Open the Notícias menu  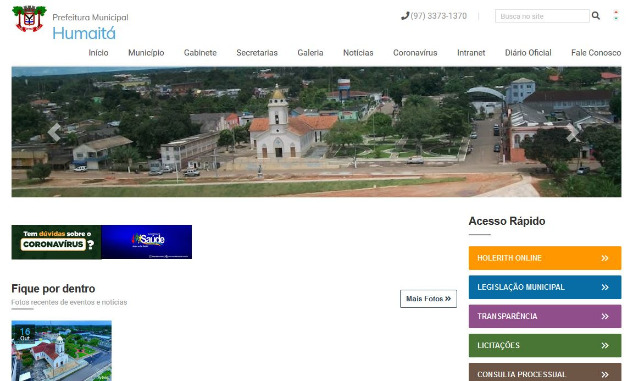358,53
